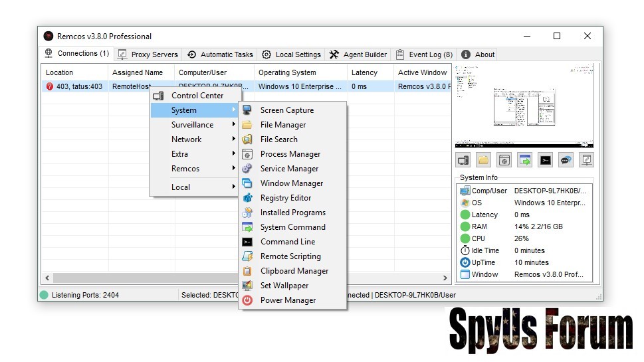Click the remote desktop preview thumbnail
The image size is (644, 362).
pos(524,106)
